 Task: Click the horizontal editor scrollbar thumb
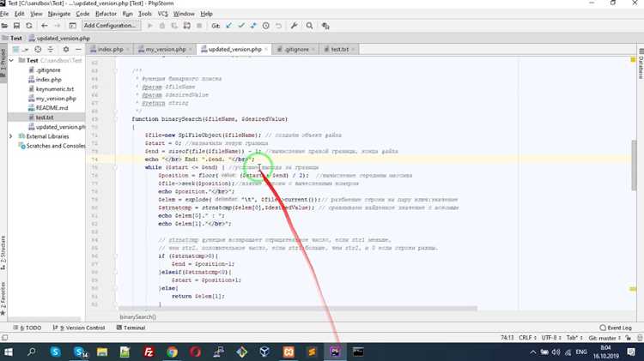pyautogui.click(x=298, y=308)
